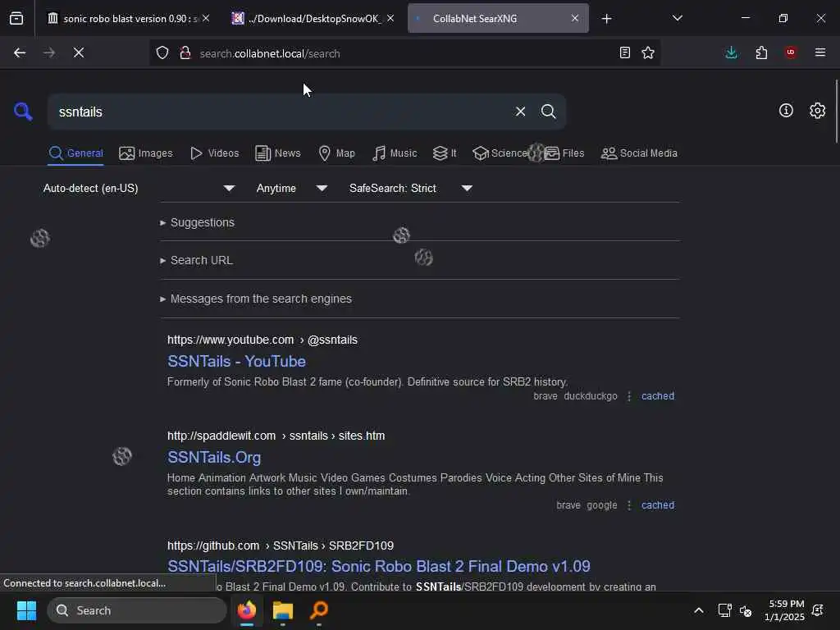
Task: Click the page vertical scrollbar
Action: pos(836,112)
